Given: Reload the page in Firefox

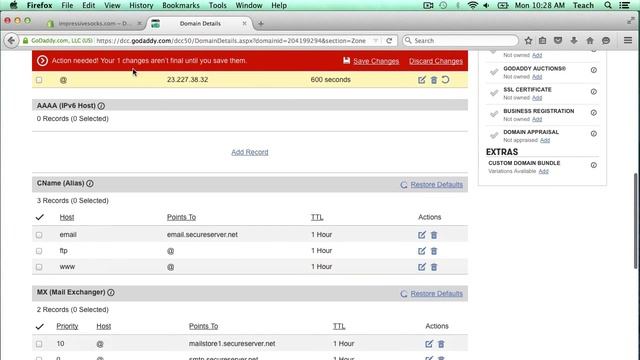Looking at the screenshot, I should click(389, 40).
